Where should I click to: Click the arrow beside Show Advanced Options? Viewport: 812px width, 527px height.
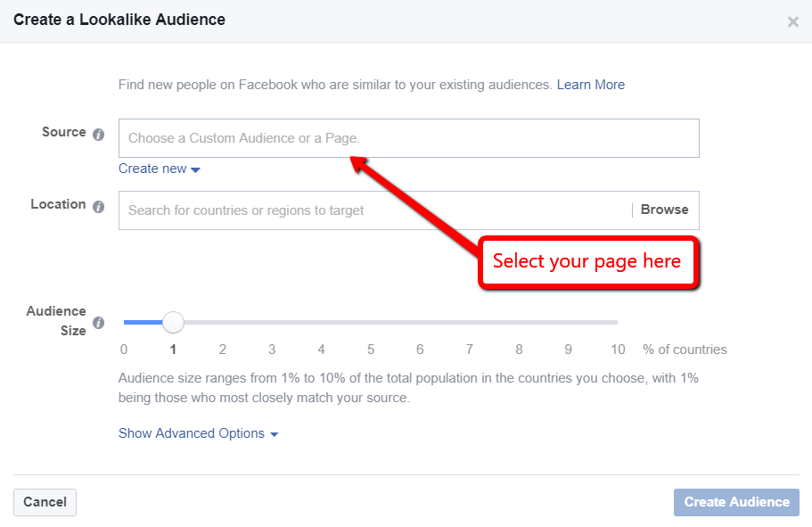pyautogui.click(x=274, y=434)
